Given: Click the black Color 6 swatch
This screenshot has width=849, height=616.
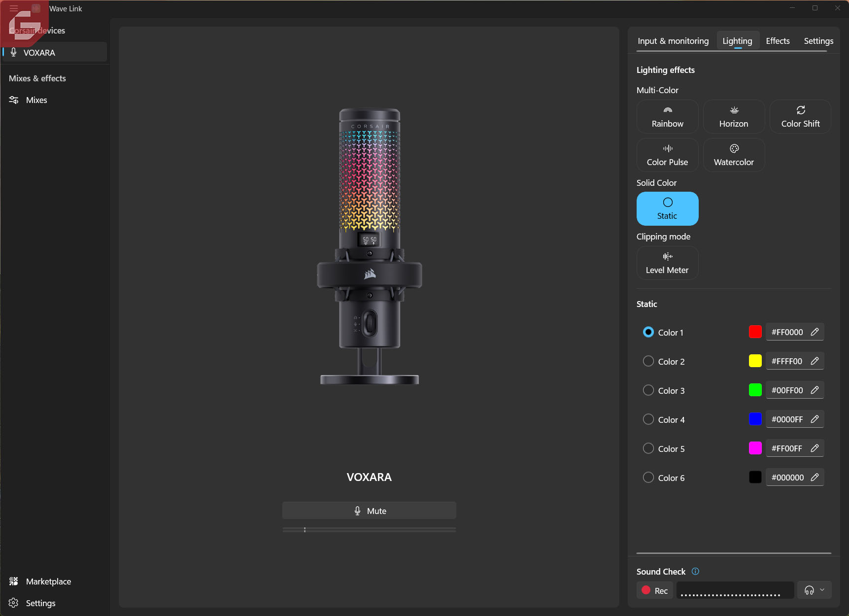Looking at the screenshot, I should [755, 478].
